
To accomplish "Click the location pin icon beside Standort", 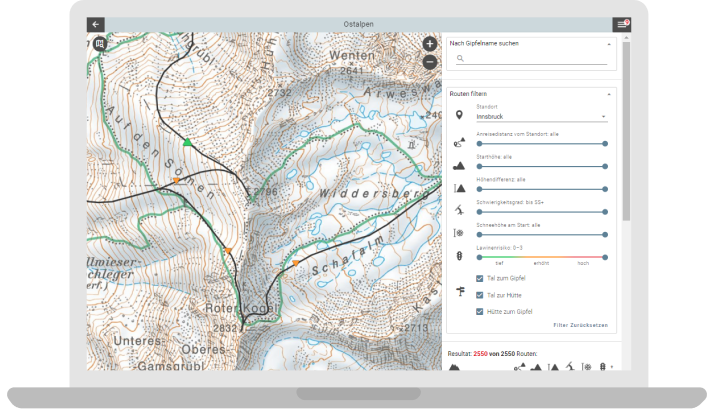I will click(458, 116).
